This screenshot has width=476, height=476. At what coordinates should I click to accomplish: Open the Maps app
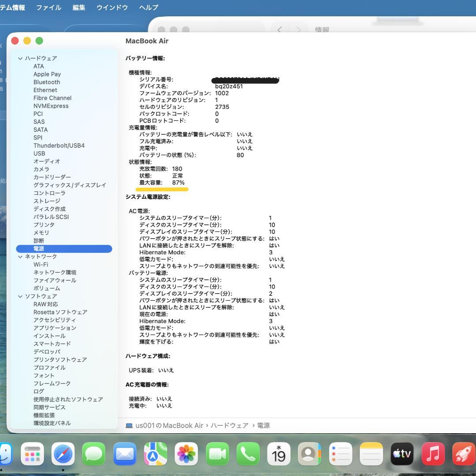pos(155,454)
